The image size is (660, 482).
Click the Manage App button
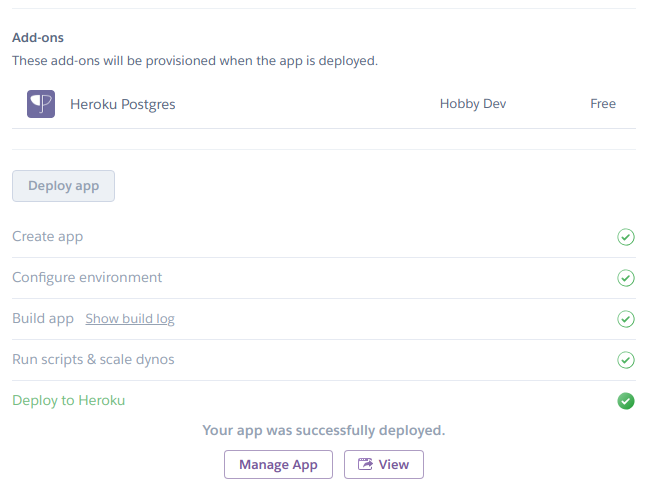click(278, 465)
